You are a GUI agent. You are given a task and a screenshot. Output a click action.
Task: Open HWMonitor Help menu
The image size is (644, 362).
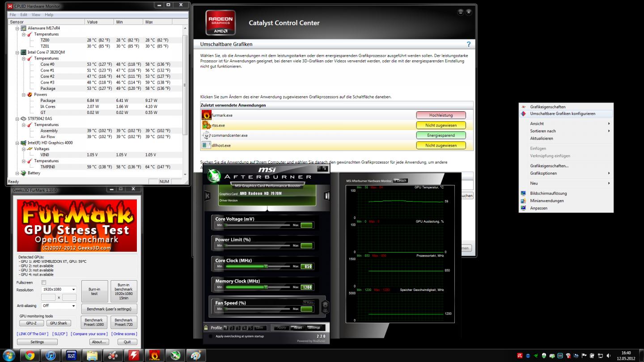(49, 15)
